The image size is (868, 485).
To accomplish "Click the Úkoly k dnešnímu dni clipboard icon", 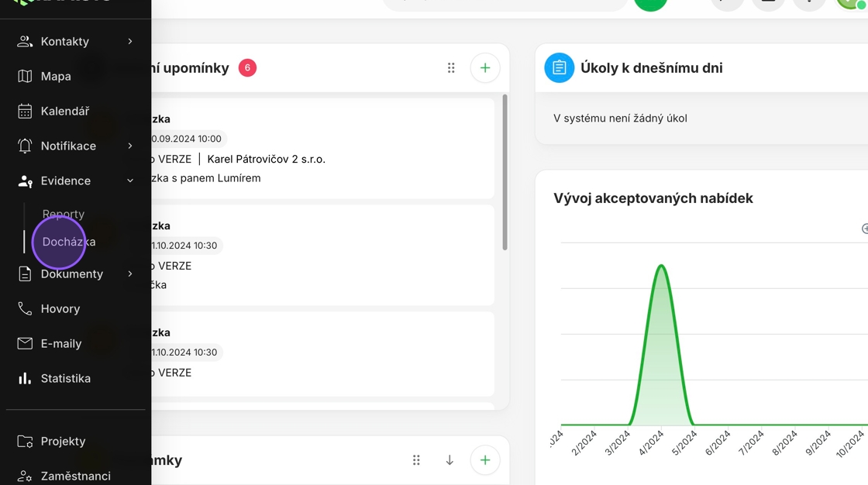I will [559, 68].
